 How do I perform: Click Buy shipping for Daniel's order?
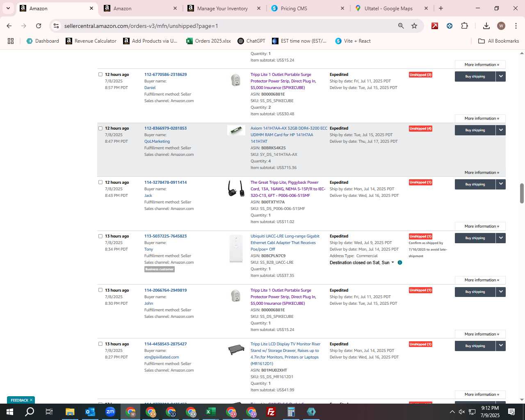tap(475, 76)
